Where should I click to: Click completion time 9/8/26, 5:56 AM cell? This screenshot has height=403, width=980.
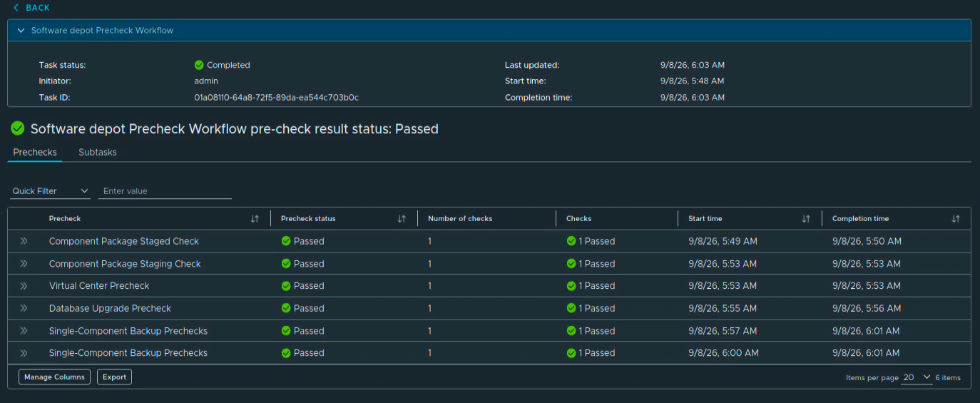pos(867,308)
